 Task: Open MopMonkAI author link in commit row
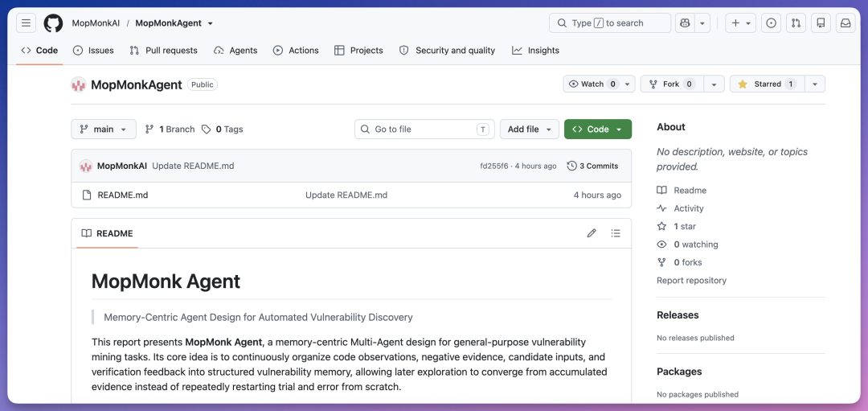point(122,166)
